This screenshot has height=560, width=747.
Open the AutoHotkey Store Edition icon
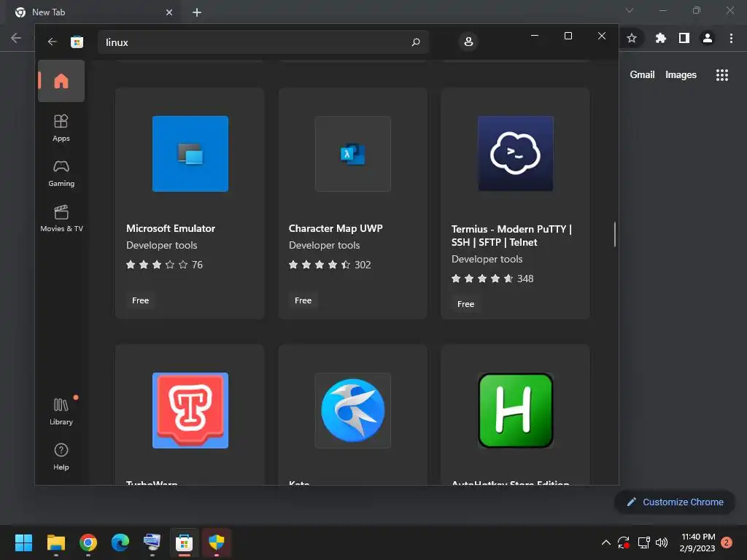[516, 411]
